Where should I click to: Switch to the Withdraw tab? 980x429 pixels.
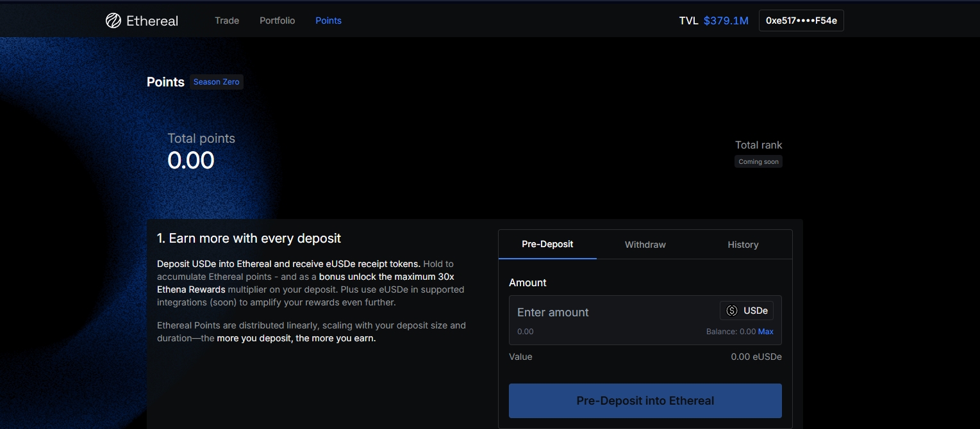[x=645, y=245]
